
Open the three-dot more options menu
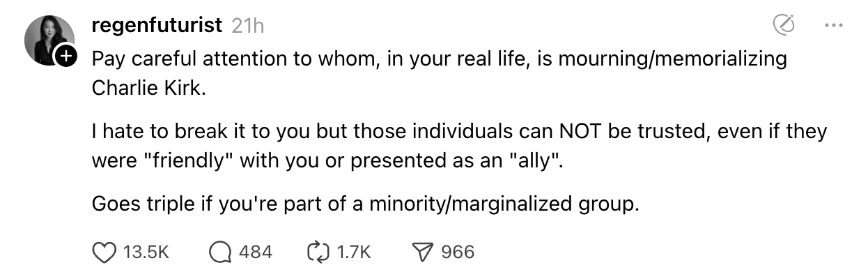833,26
